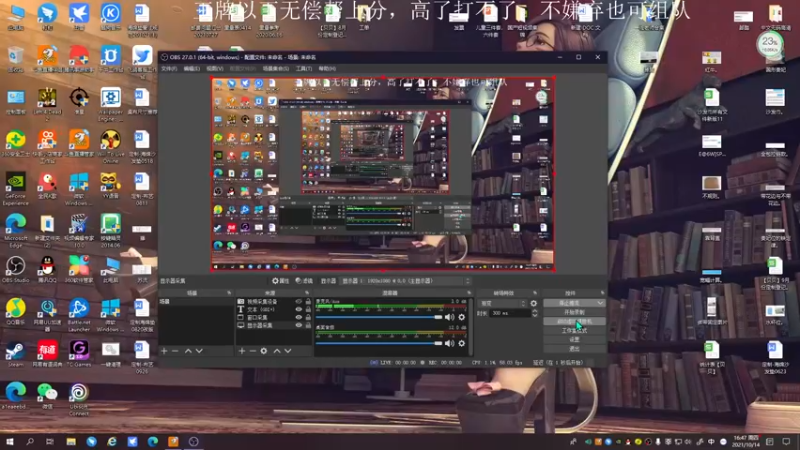Open the Help menu in OBS

pyautogui.click(x=327, y=68)
